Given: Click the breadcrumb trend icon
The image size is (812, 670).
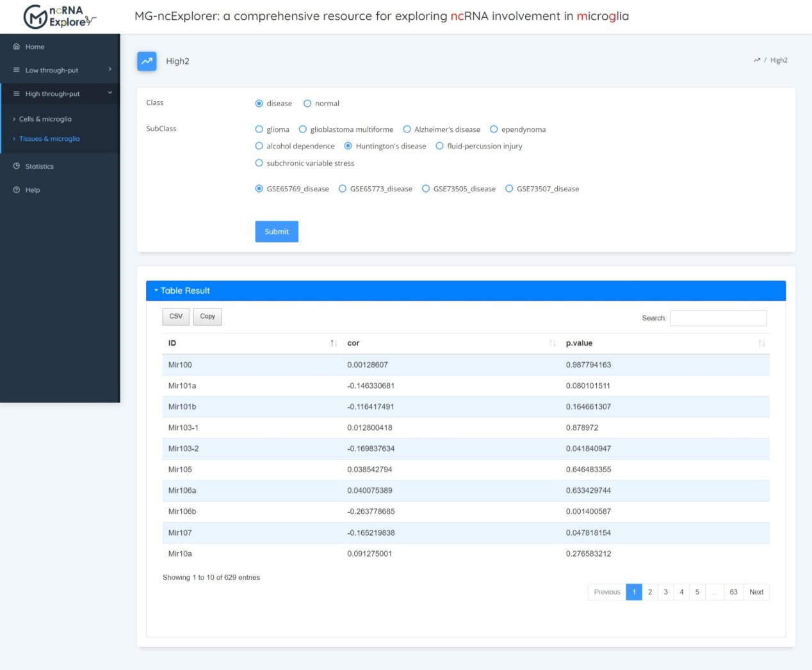Looking at the screenshot, I should coord(757,60).
